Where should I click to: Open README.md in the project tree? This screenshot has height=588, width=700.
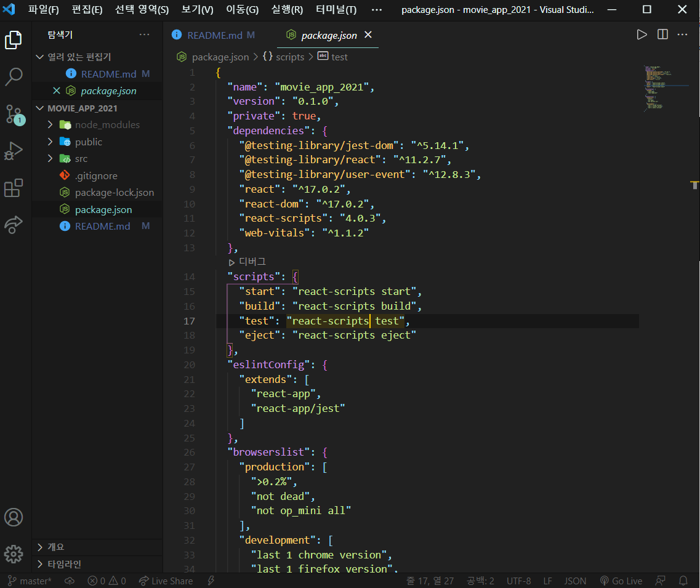pyautogui.click(x=102, y=227)
